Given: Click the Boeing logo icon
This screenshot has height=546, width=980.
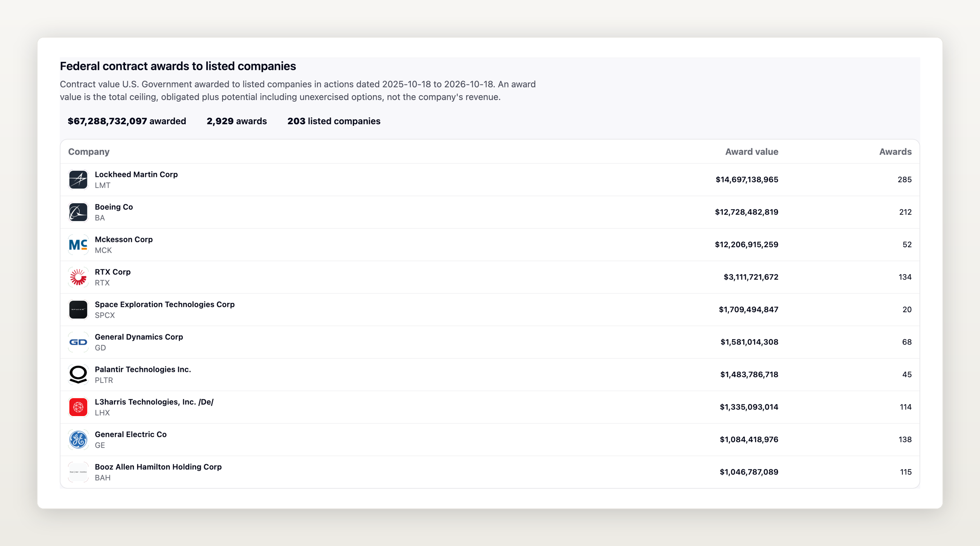Looking at the screenshot, I should [78, 212].
